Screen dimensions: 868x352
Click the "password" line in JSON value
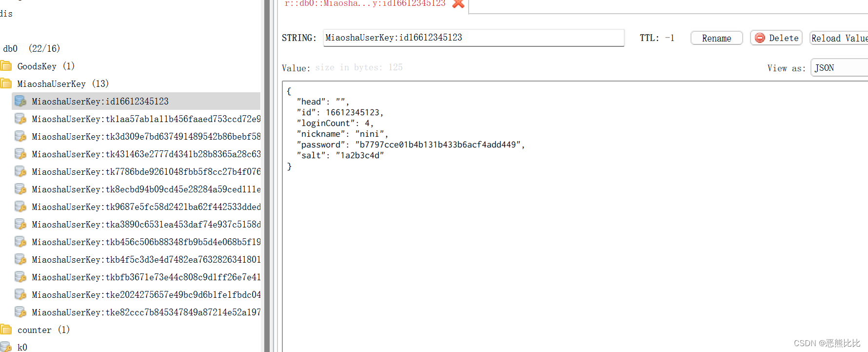(411, 145)
